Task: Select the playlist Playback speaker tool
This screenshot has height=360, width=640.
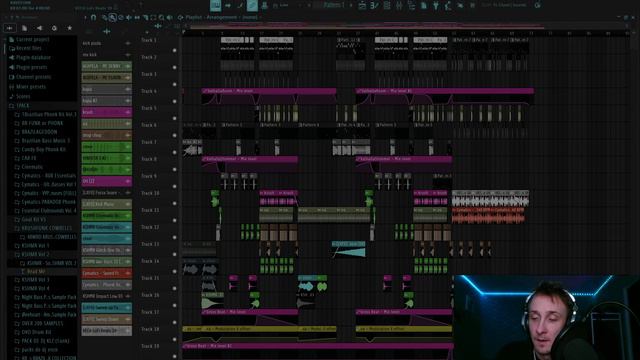Action: (169, 18)
